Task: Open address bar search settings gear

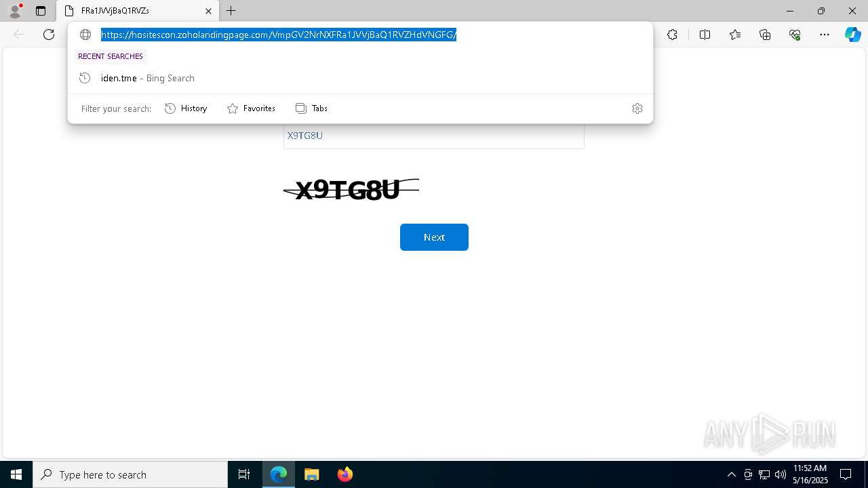Action: [637, 108]
